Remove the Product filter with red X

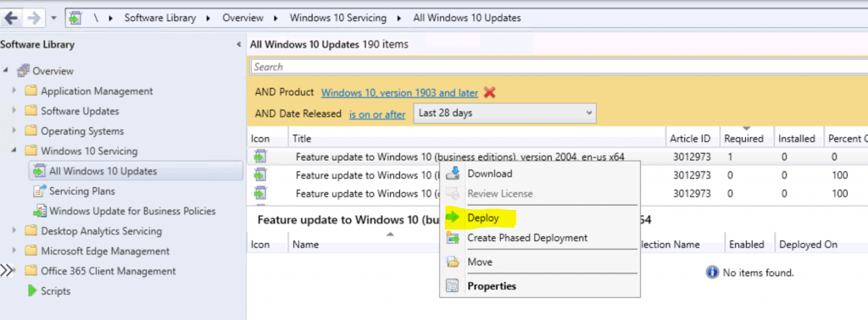tap(489, 92)
